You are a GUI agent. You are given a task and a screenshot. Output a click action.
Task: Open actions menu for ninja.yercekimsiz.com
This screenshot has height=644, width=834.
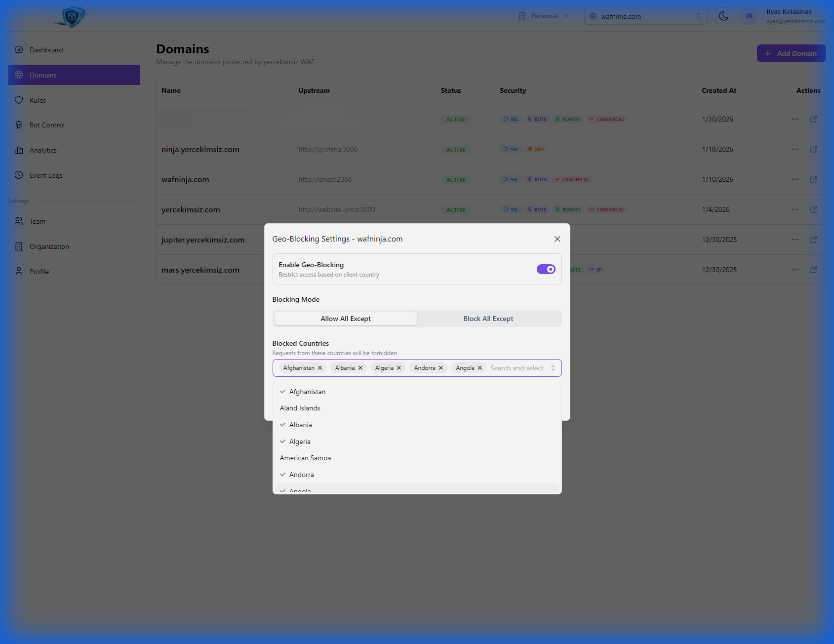(x=795, y=149)
